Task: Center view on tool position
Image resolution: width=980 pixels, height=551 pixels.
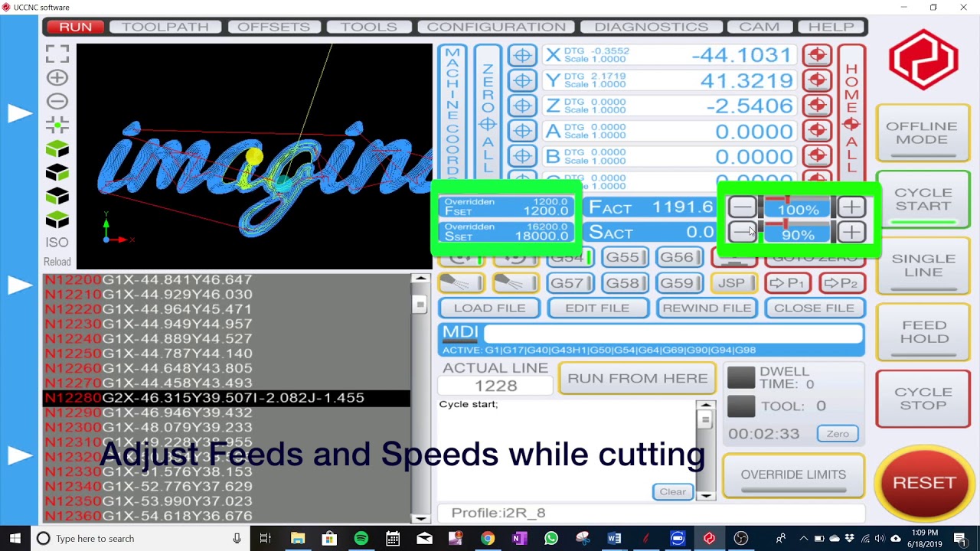Action: coord(57,124)
